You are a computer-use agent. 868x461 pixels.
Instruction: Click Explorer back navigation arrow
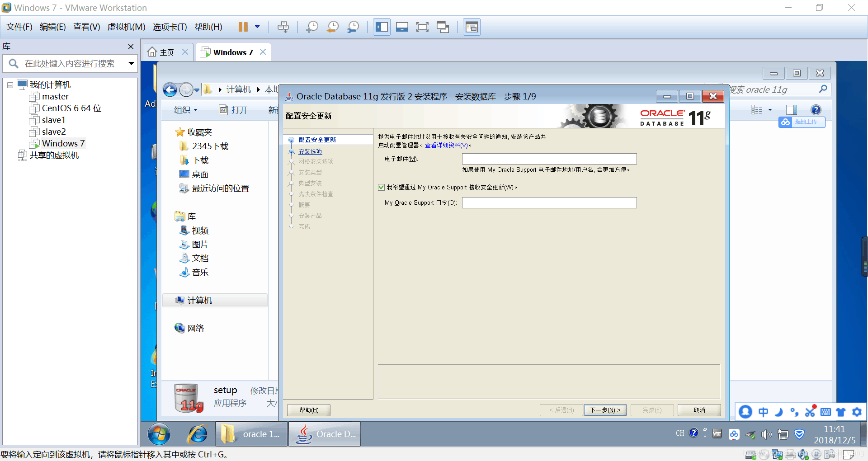(170, 90)
